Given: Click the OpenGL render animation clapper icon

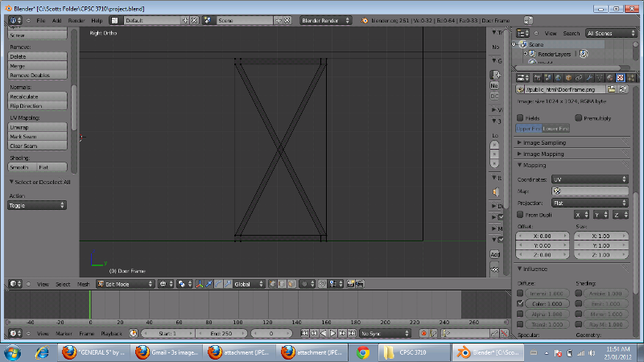Looking at the screenshot, I should pos(360,284).
